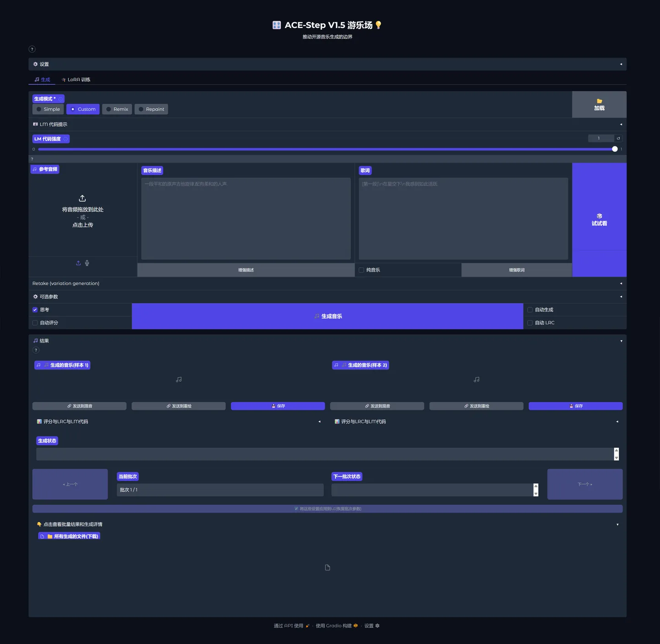
Task: Click the upload arrow icon in reference audio
Action: pyautogui.click(x=82, y=198)
